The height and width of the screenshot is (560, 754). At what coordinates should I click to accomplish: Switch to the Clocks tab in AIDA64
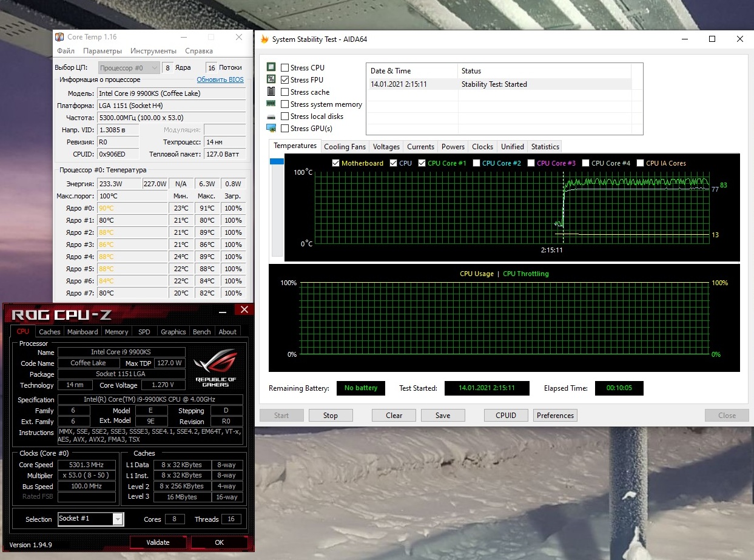(483, 147)
